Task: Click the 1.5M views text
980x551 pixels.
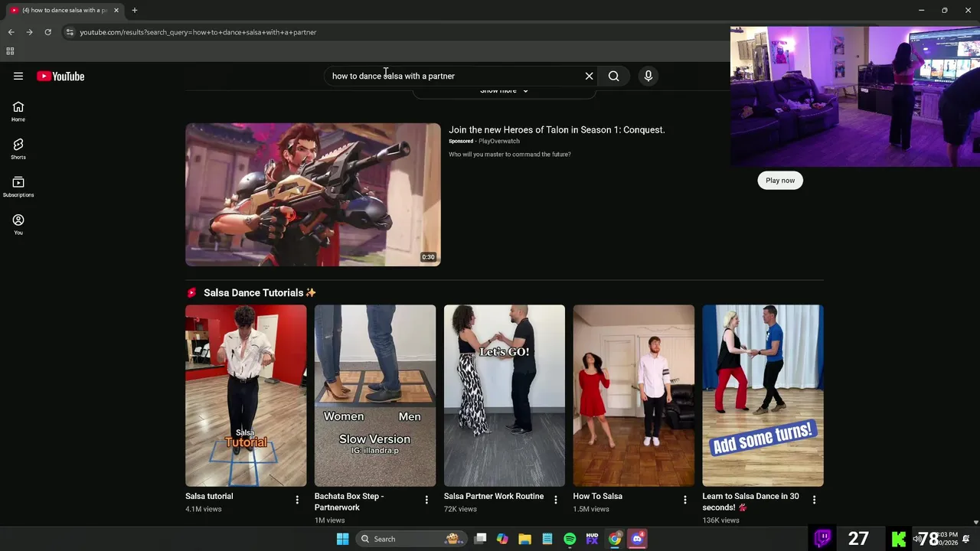Action: coord(592,509)
